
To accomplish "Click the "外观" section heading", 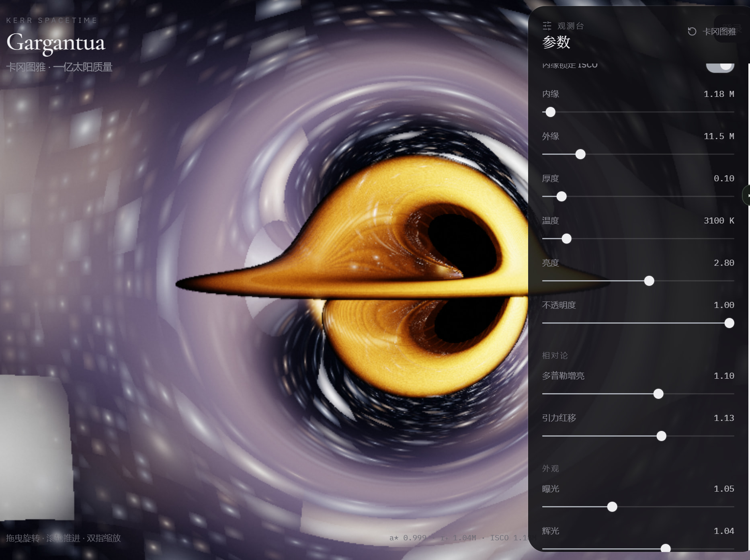I will (x=551, y=468).
